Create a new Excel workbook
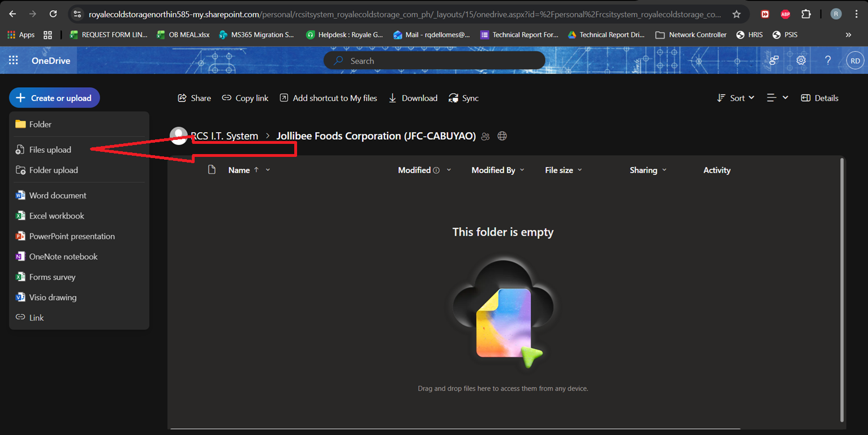This screenshot has height=435, width=868. (x=79, y=216)
